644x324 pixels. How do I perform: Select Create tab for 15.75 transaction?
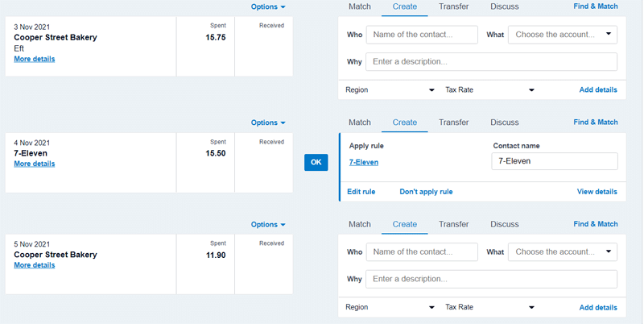pos(405,6)
